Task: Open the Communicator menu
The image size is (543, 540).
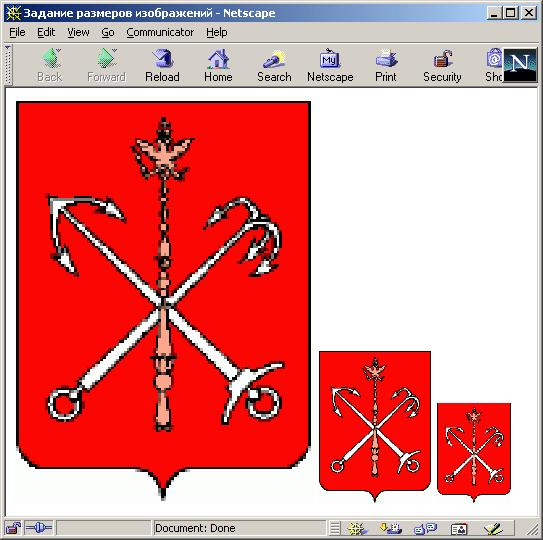Action: pyautogui.click(x=160, y=33)
